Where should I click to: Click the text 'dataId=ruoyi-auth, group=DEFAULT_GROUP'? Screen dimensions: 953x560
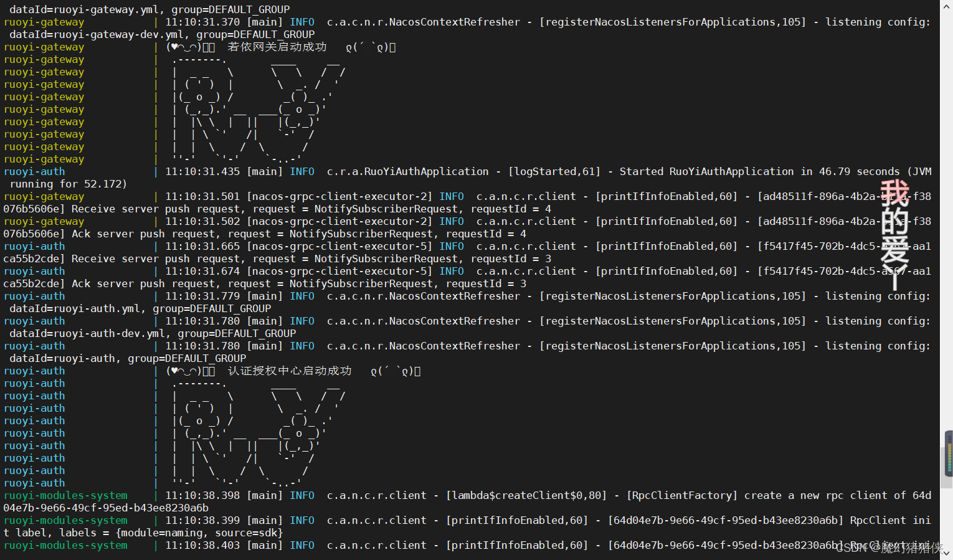pos(128,358)
